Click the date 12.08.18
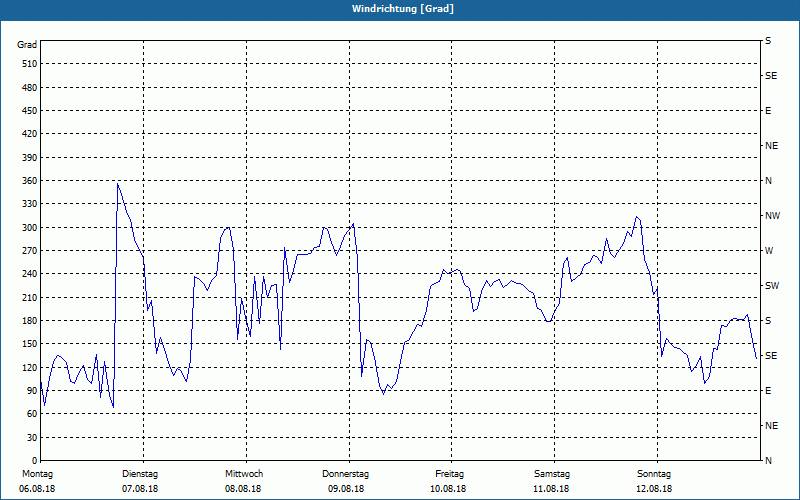Viewport: 800px width, 500px height. tap(654, 489)
